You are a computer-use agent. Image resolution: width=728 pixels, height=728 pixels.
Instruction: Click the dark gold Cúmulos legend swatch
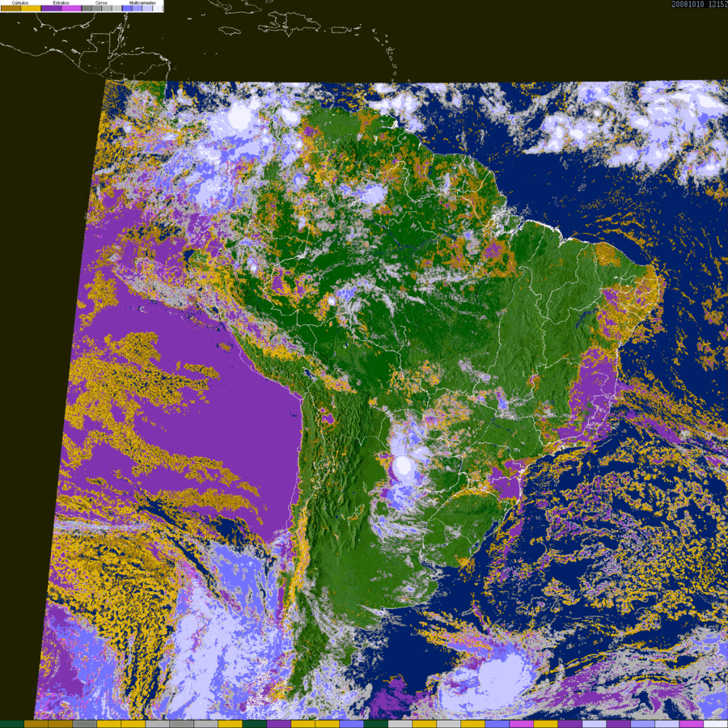pos(11,8)
